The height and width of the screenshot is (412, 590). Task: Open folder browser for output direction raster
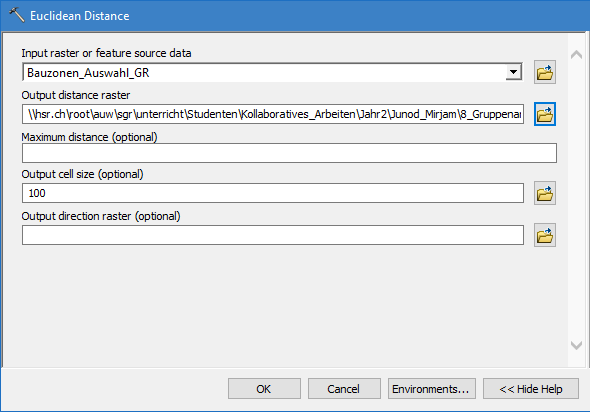pos(544,236)
